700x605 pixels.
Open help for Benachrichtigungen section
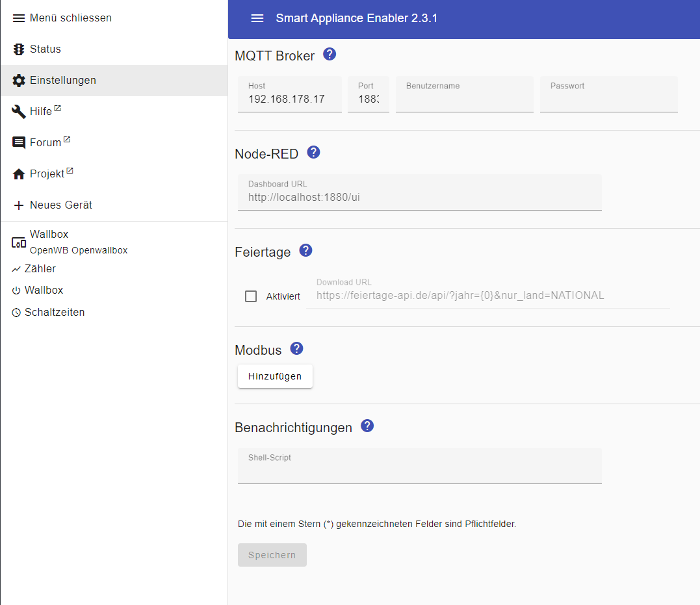tap(367, 426)
